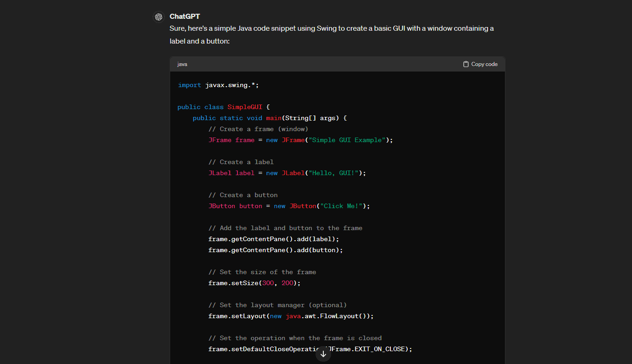Click the "Simple GUI Example" string literal

click(347, 140)
